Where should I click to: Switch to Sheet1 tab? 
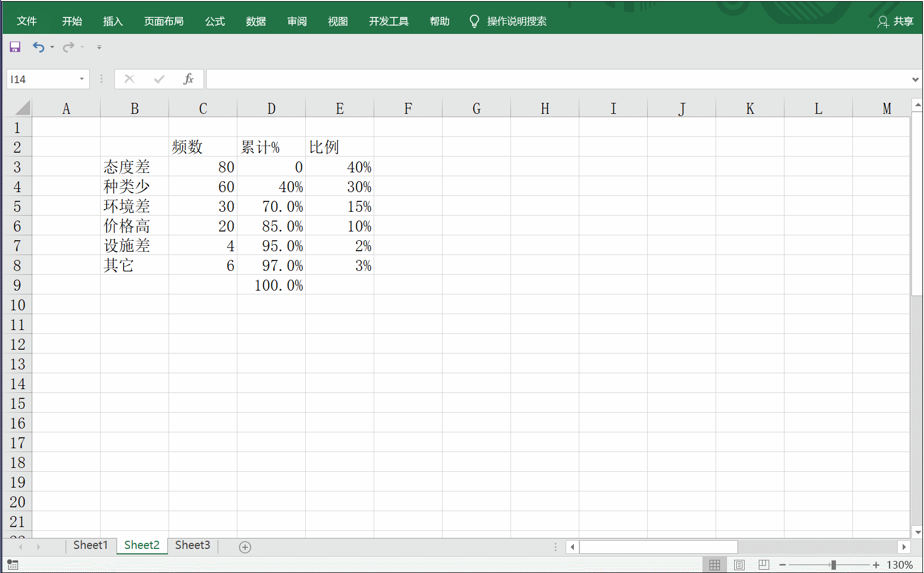91,546
